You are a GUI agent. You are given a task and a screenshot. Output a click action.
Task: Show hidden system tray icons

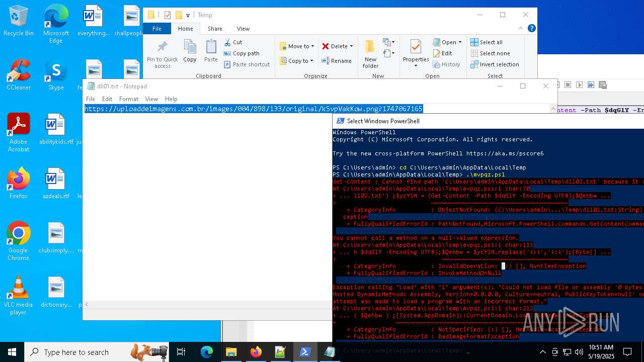[542, 352]
